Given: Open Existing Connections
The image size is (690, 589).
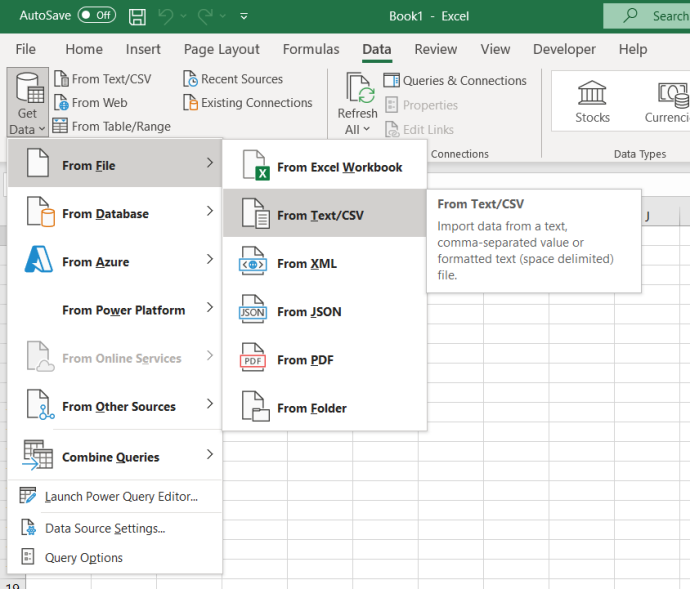Looking at the screenshot, I should click(248, 103).
